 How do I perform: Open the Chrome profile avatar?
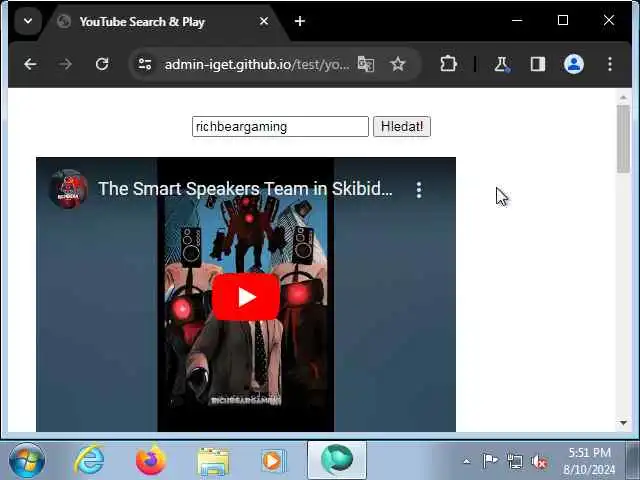point(573,64)
